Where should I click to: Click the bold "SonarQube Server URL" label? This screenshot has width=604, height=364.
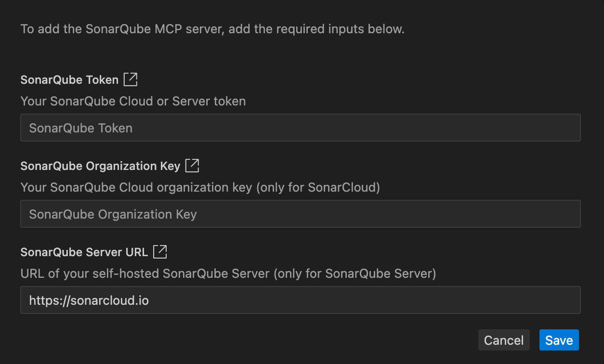click(x=84, y=252)
